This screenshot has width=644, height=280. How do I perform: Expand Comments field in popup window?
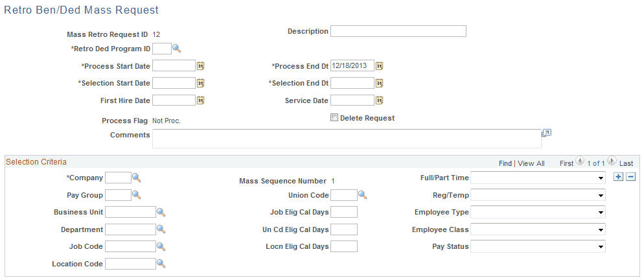[547, 133]
